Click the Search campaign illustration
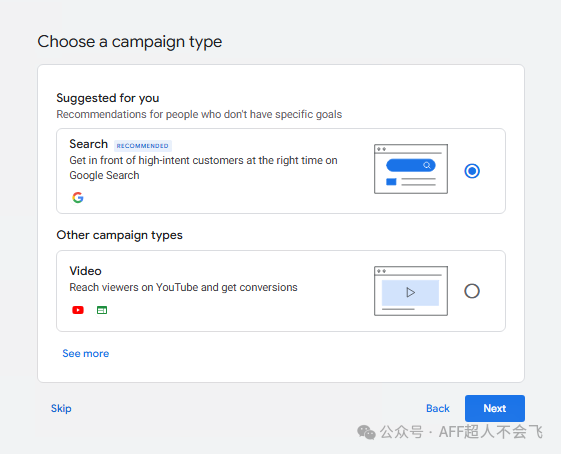This screenshot has height=454, width=561. [411, 169]
